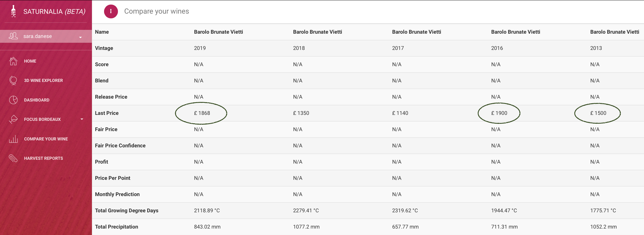Click the 711.31 mm precipitation value
Image resolution: width=644 pixels, height=235 pixels.
(x=504, y=227)
